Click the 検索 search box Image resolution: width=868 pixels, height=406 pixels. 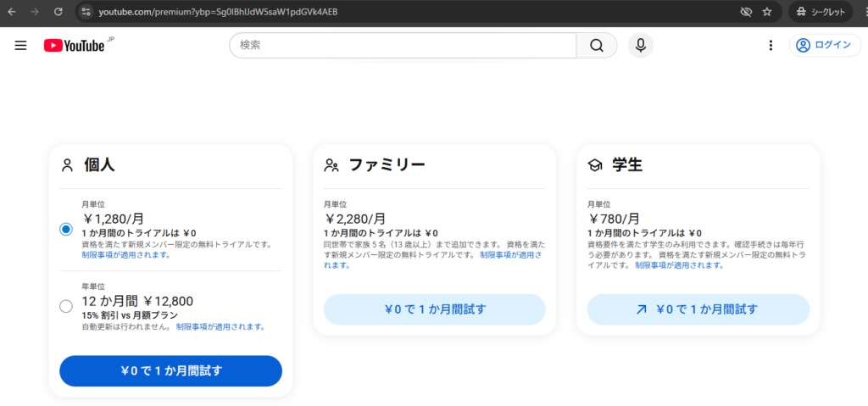coord(403,46)
